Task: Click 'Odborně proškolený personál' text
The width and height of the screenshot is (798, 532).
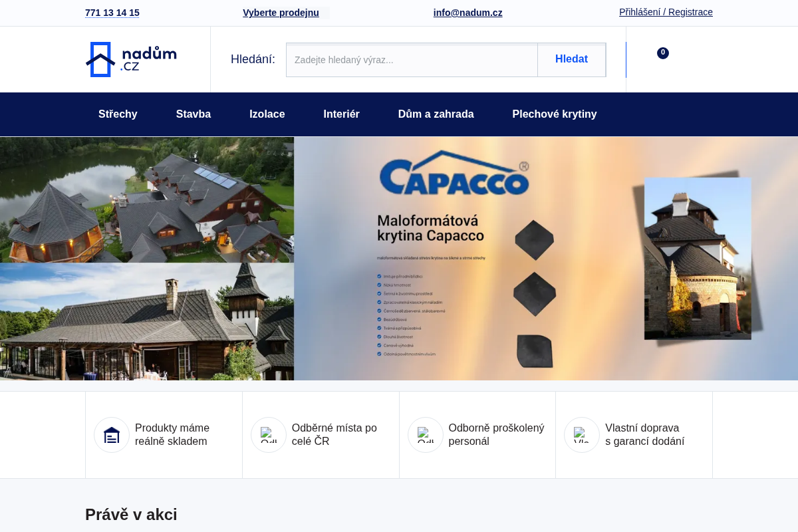Action: pyautogui.click(x=497, y=435)
